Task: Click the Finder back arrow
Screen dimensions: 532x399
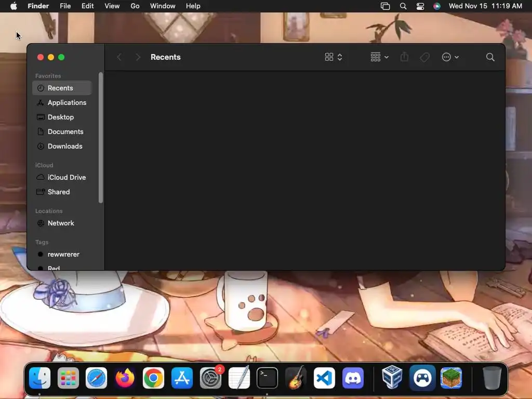Action: [x=119, y=57]
